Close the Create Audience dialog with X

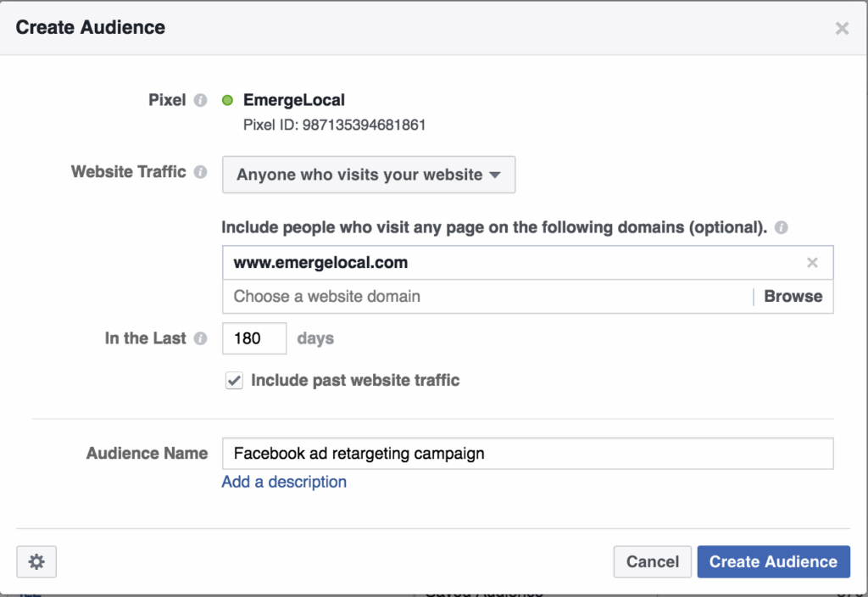coord(842,28)
